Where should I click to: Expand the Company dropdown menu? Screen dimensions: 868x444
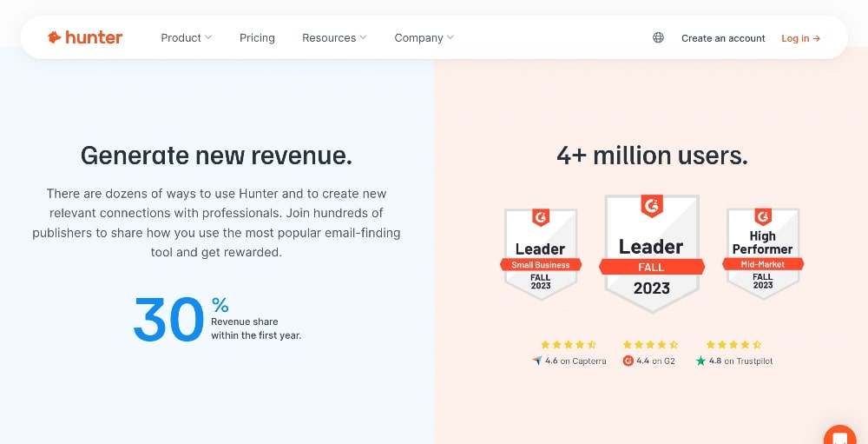[x=424, y=37]
